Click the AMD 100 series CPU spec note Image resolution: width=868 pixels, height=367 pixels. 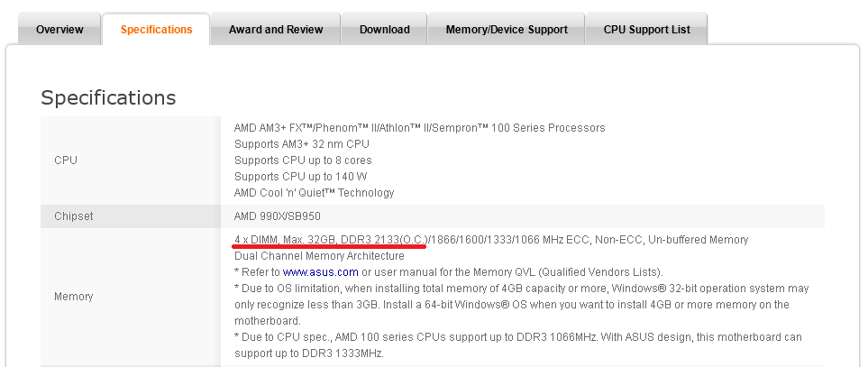tap(518, 337)
